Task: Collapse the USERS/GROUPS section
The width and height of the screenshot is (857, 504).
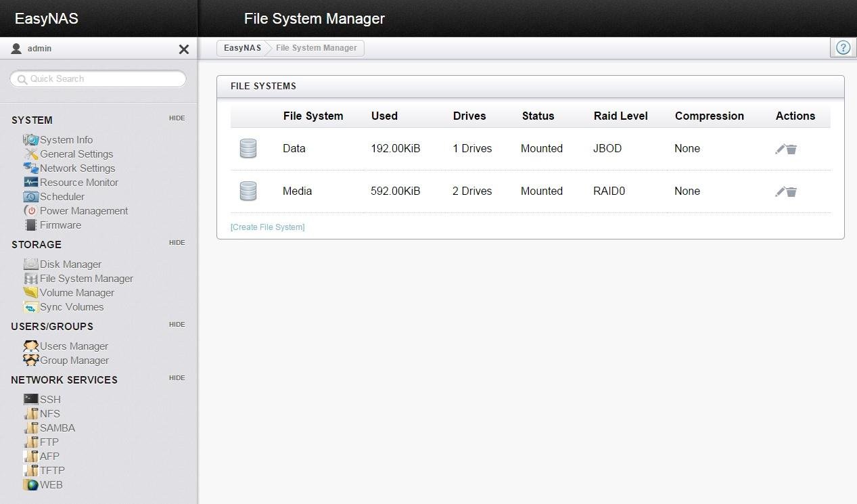Action: pyautogui.click(x=177, y=324)
